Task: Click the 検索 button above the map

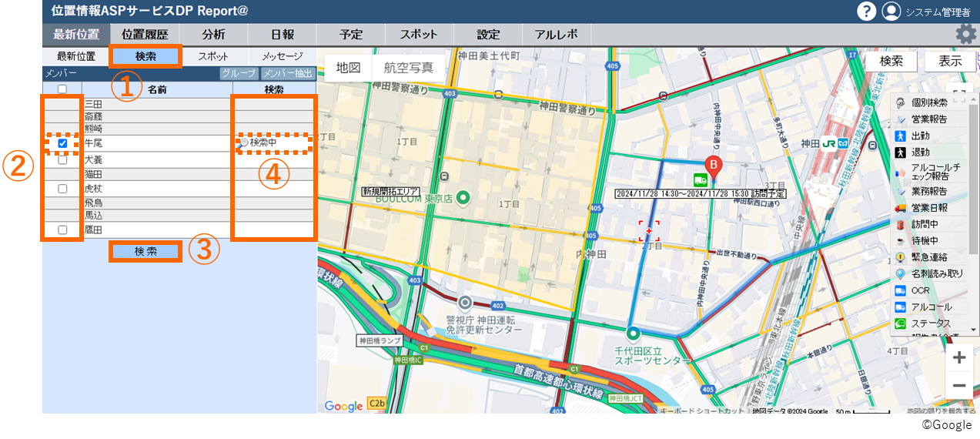Action: [891, 62]
